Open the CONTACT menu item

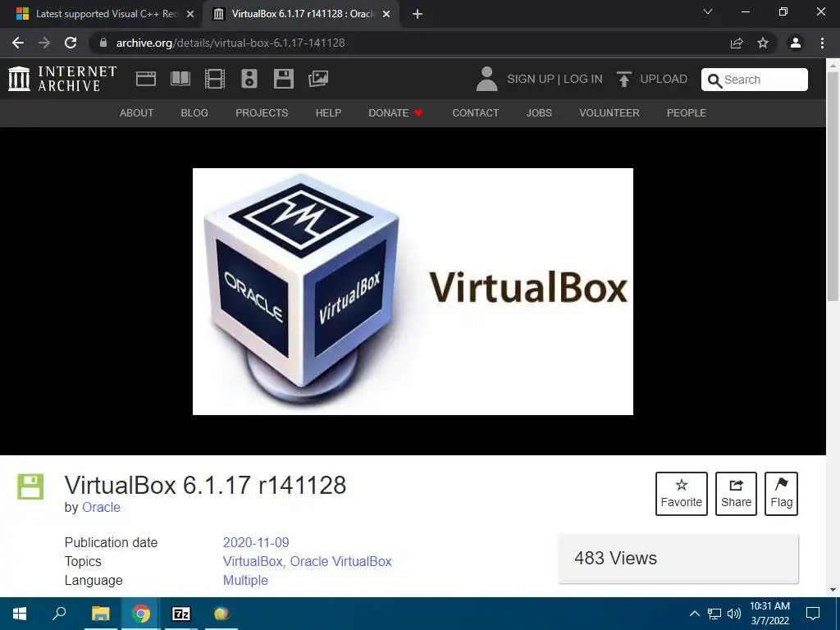476,113
